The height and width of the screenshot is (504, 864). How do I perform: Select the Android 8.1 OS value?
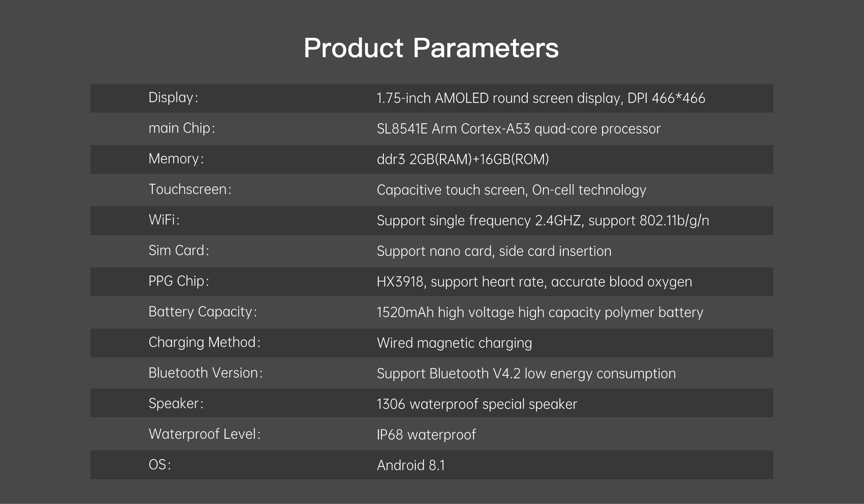410,465
